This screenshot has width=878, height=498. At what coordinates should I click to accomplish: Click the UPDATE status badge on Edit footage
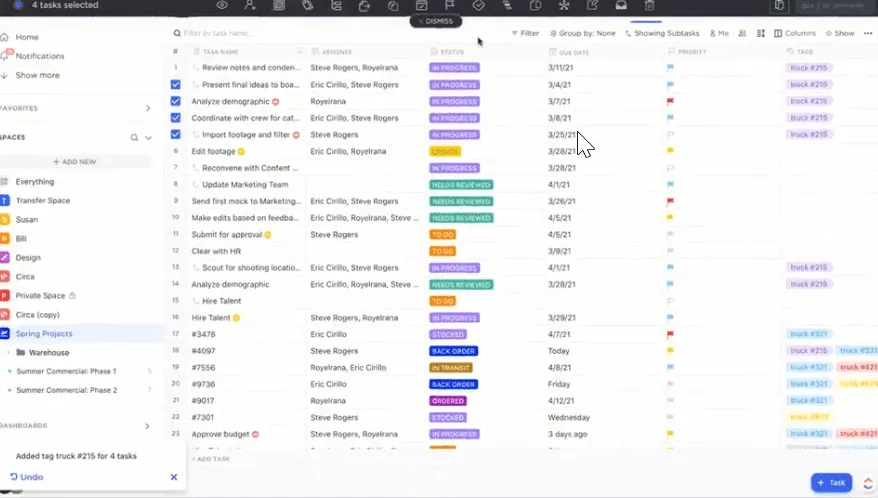[445, 151]
